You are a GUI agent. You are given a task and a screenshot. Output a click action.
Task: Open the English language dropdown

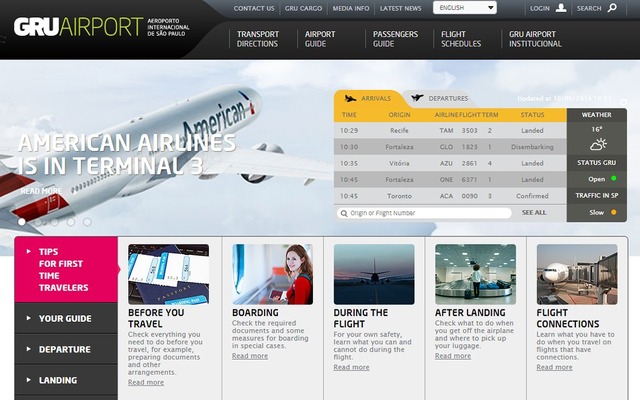tap(464, 8)
